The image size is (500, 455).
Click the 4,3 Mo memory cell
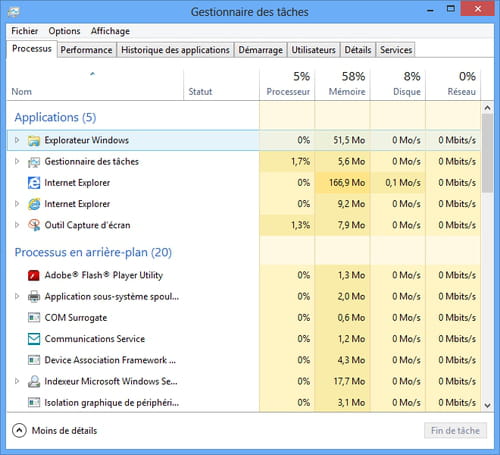pyautogui.click(x=342, y=360)
